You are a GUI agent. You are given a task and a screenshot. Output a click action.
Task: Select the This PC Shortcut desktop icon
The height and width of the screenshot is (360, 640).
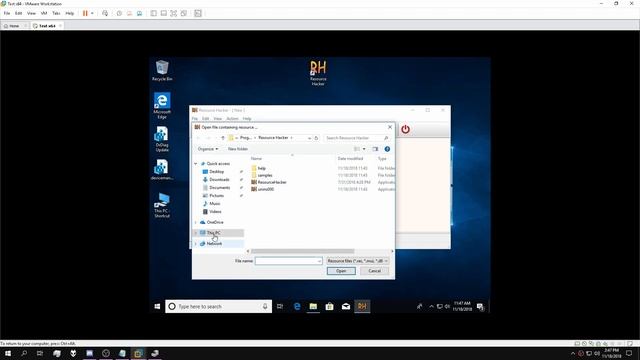pos(162,205)
